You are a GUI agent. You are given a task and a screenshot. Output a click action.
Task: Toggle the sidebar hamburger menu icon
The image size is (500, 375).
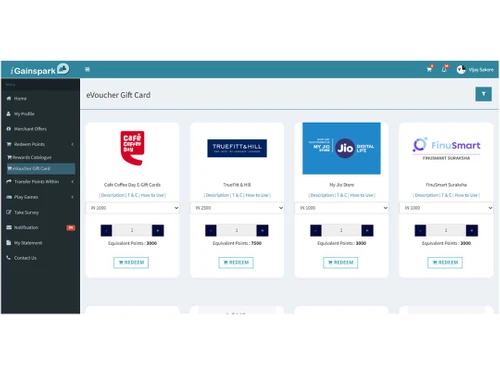click(87, 69)
